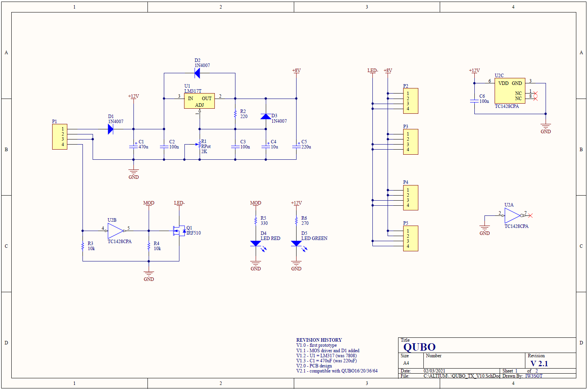
Task: Select capacitor C5 220u symbol
Action: (297, 146)
